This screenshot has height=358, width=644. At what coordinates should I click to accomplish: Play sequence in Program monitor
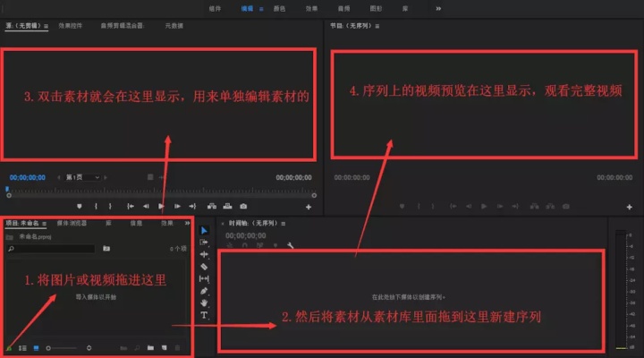coord(484,207)
